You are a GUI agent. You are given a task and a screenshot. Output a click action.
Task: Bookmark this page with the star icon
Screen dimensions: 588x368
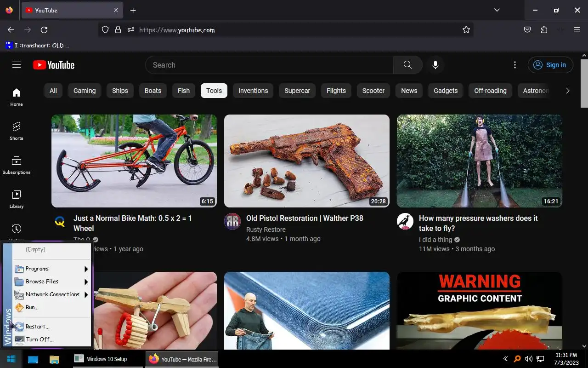click(466, 30)
